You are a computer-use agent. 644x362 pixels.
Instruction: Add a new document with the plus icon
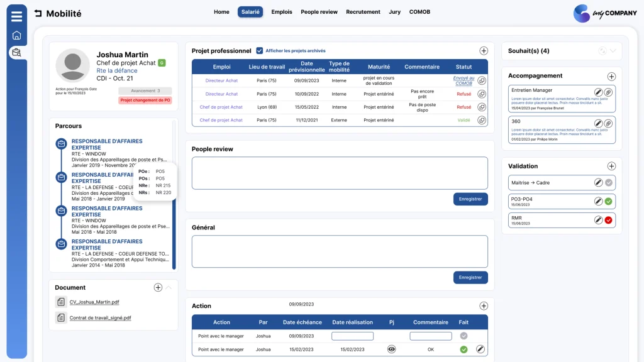tap(158, 287)
